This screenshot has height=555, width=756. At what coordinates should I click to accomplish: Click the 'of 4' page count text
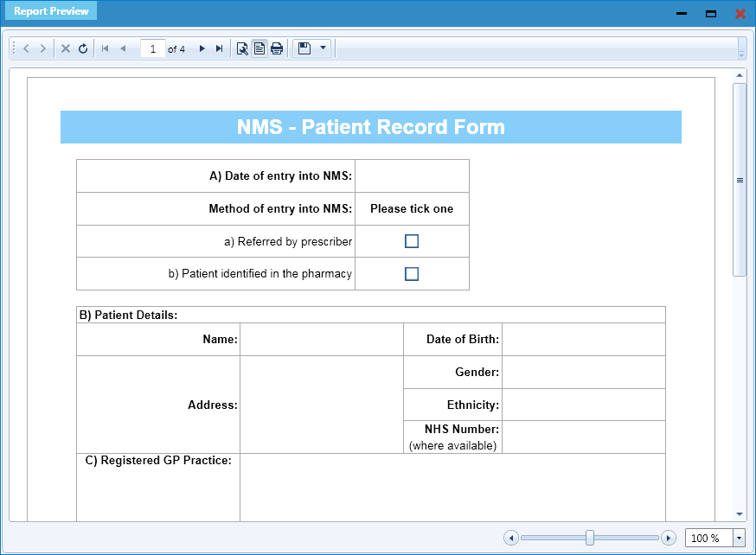pos(176,49)
